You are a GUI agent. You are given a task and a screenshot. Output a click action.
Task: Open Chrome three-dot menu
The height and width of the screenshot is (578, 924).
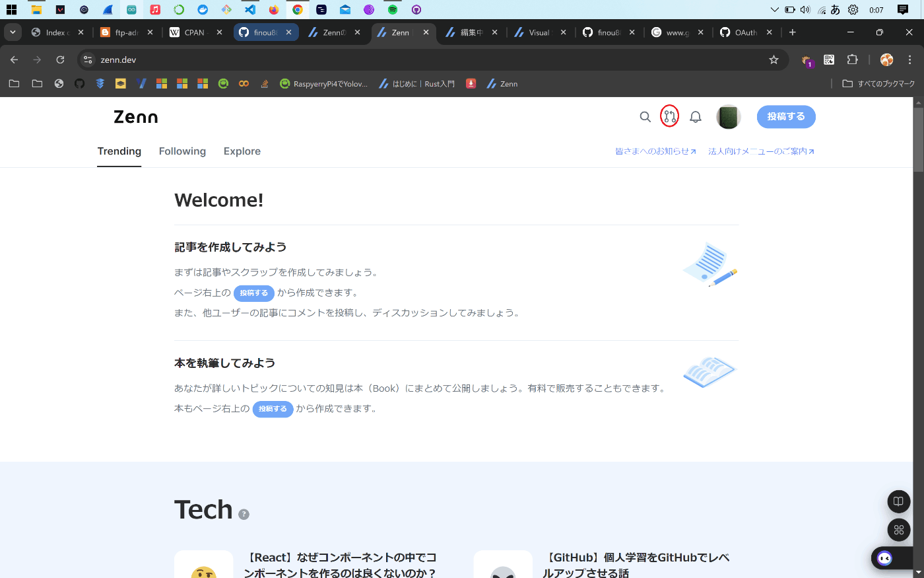[x=909, y=59]
